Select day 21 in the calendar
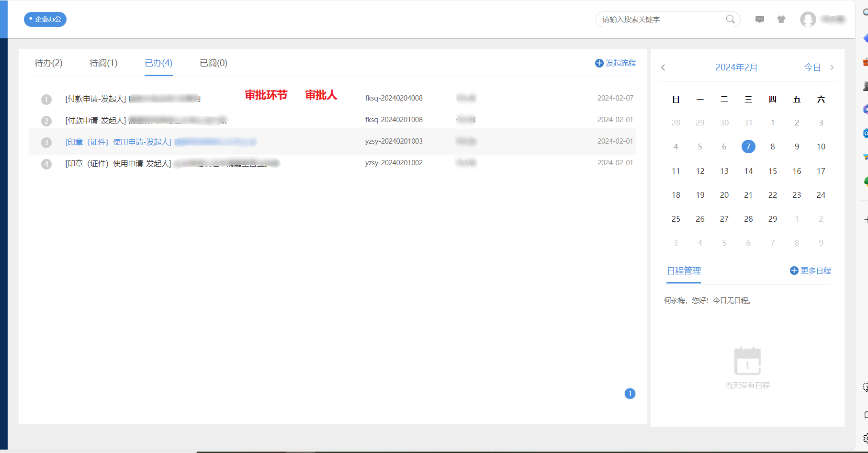This screenshot has height=453, width=868. pos(748,195)
